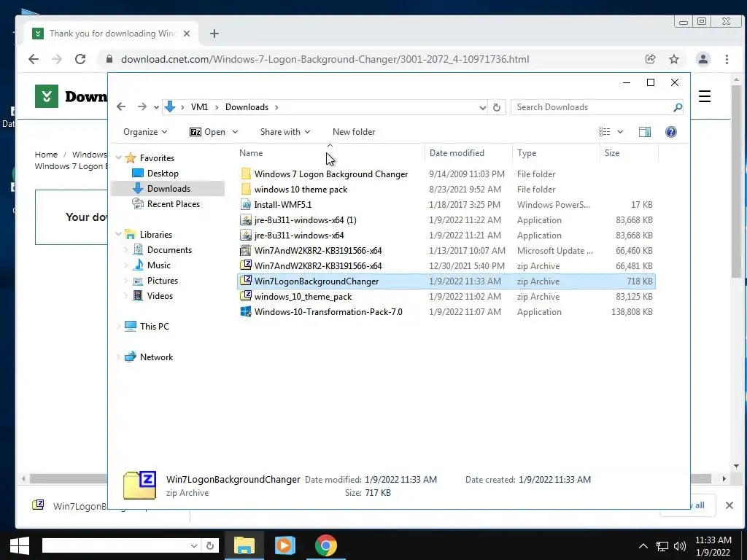747x560 pixels.
Task: Select Downloads in the navigation pane
Action: 169,189
